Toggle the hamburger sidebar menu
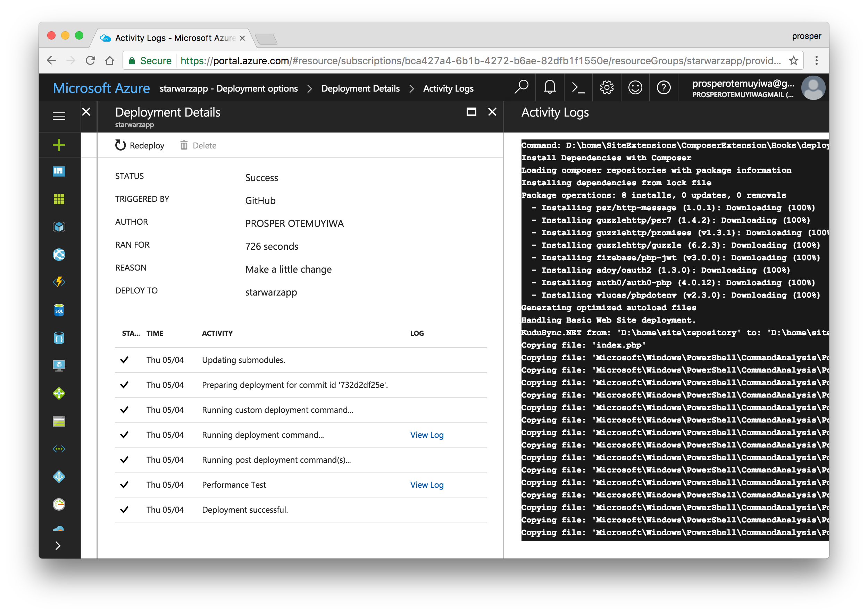 (x=59, y=116)
